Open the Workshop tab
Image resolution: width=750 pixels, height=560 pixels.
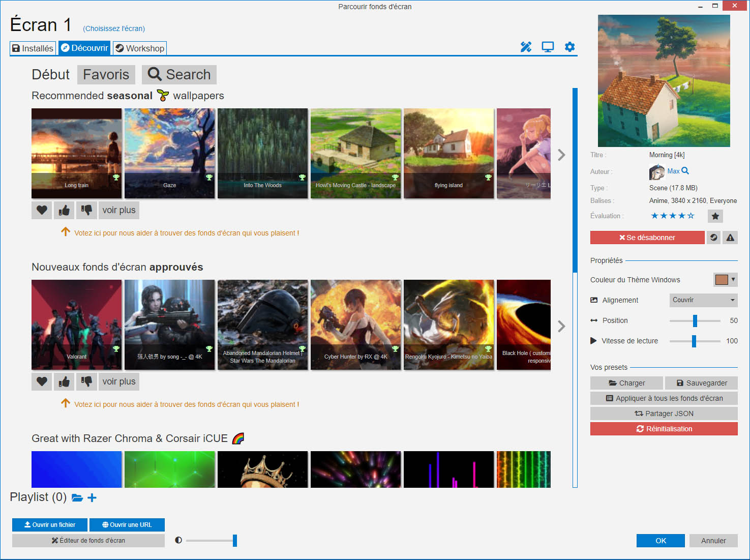point(140,48)
